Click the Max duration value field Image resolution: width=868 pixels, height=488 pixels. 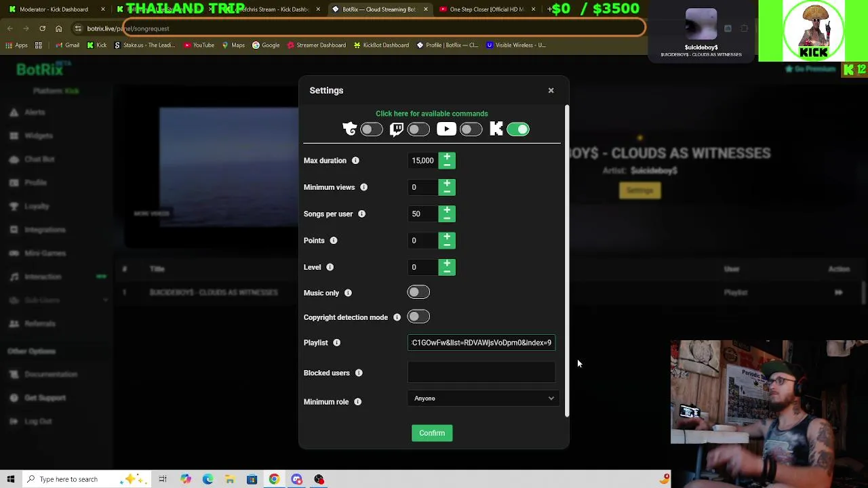pos(423,161)
